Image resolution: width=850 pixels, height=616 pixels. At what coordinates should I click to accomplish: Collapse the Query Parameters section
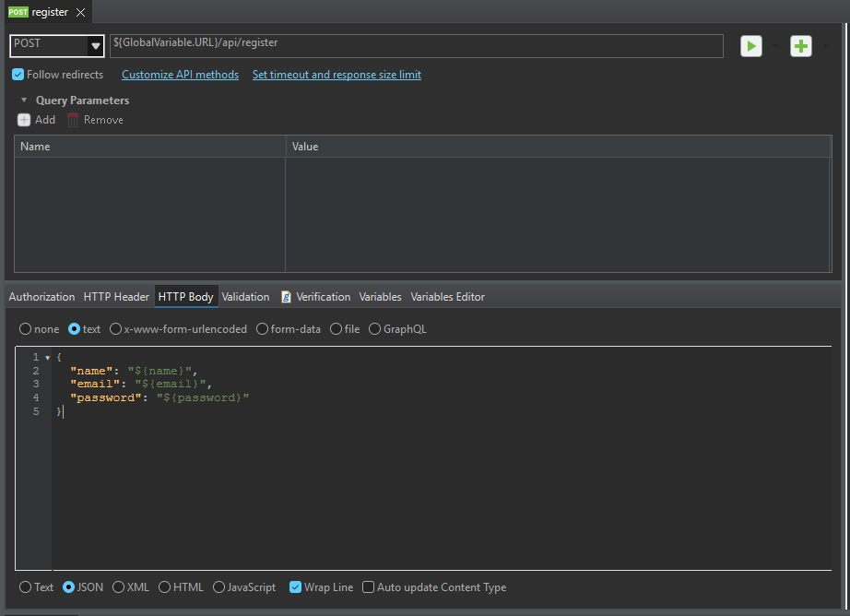(24, 101)
